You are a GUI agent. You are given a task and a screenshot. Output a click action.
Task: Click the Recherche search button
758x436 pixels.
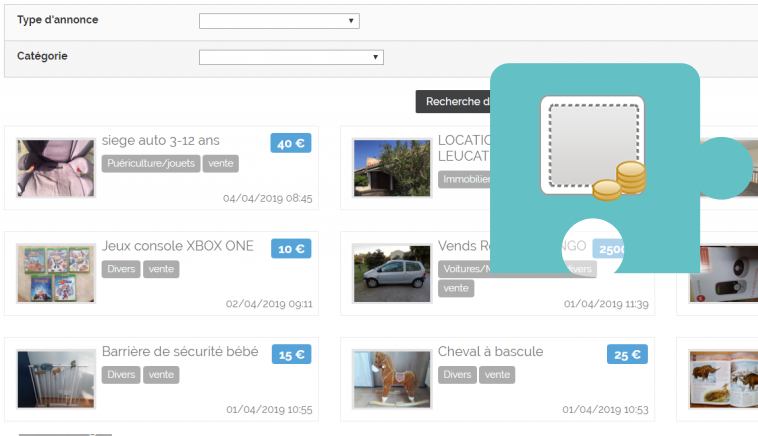pyautogui.click(x=453, y=102)
